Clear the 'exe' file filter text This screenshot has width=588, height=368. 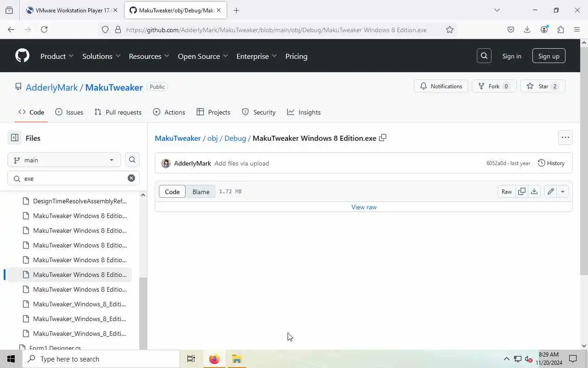pos(131,178)
